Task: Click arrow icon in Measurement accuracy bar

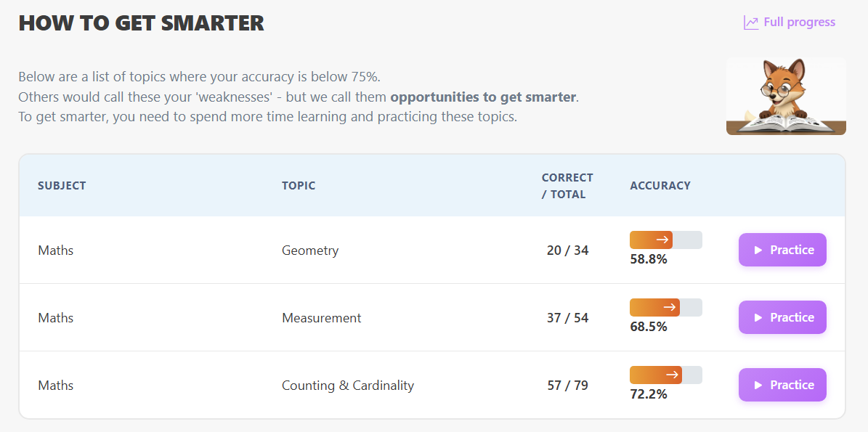Action: [x=670, y=307]
